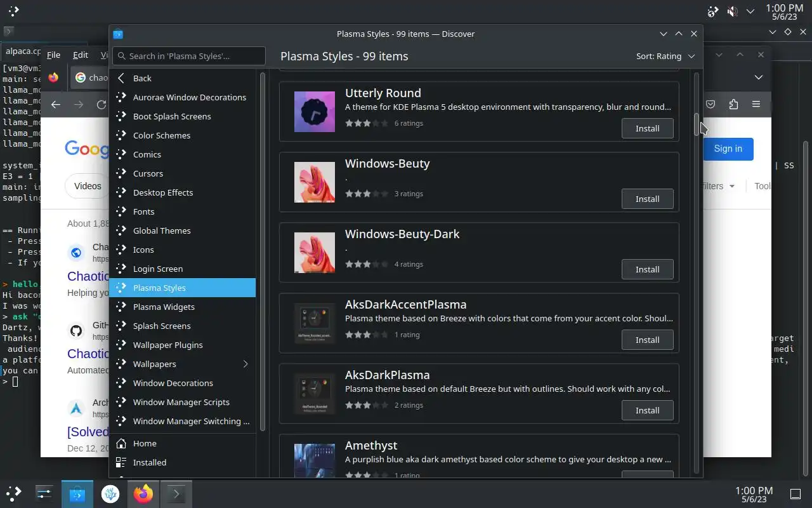Open the Sort: Rating dropdown
Viewport: 812px width, 508px height.
665,56
